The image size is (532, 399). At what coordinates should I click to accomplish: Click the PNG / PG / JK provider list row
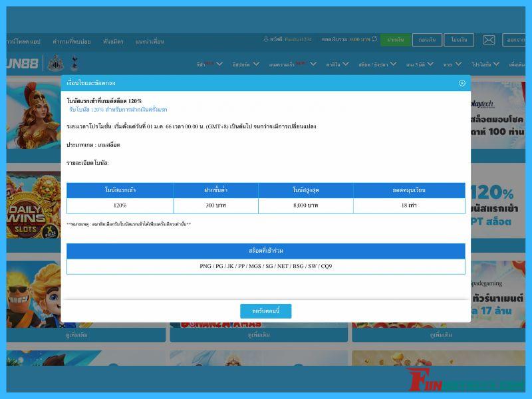(265, 267)
